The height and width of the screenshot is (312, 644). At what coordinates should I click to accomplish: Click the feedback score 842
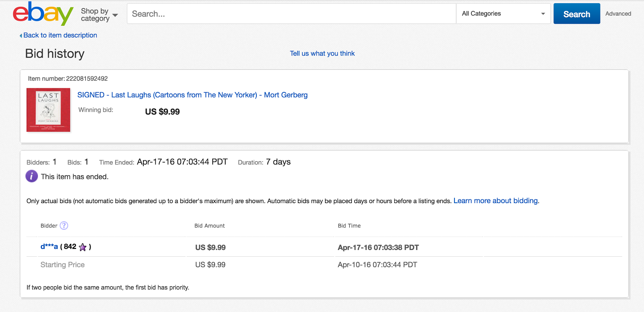click(x=70, y=247)
